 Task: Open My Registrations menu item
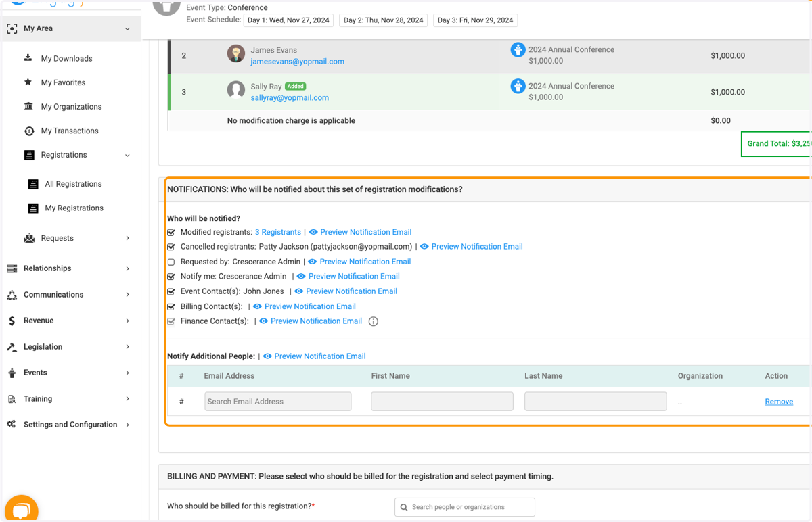pyautogui.click(x=74, y=208)
